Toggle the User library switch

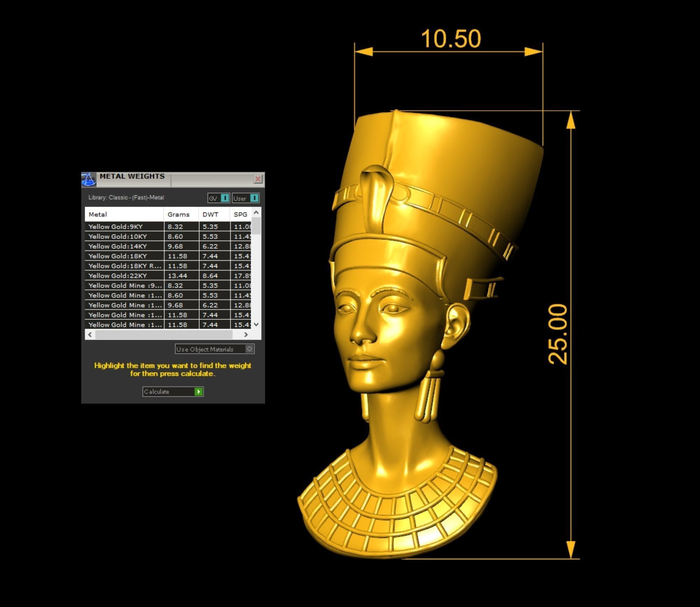[x=245, y=198]
